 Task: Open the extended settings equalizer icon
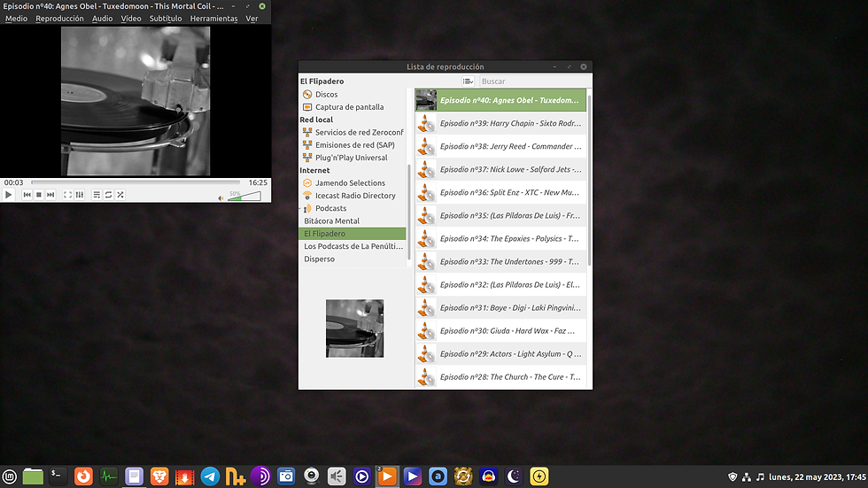80,195
